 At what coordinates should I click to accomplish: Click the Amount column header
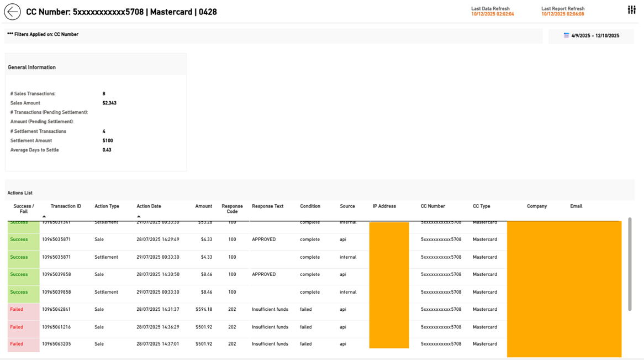[x=204, y=206]
